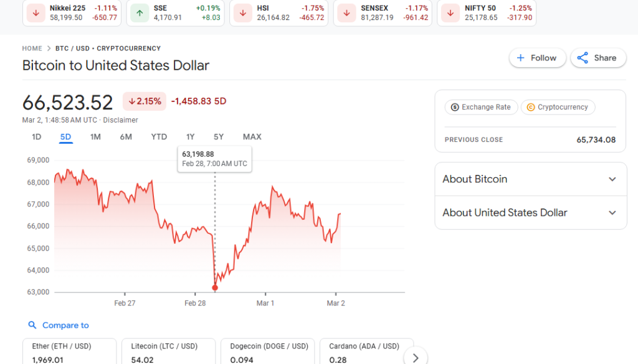
Task: Click the Compare to search icon
Action: click(32, 325)
